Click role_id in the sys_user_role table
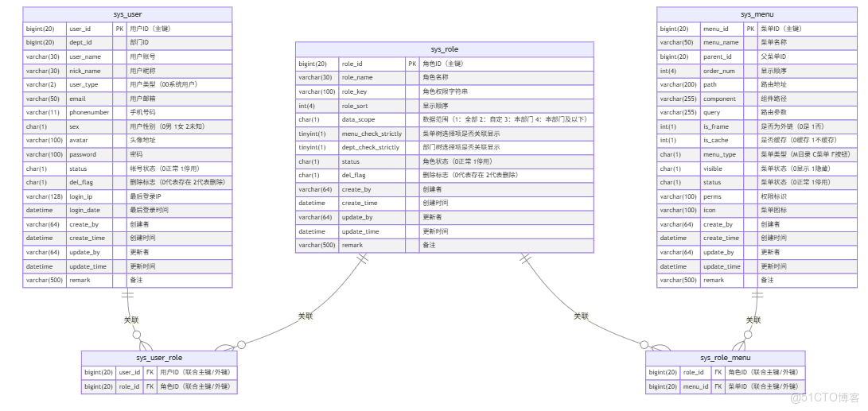 point(129,386)
